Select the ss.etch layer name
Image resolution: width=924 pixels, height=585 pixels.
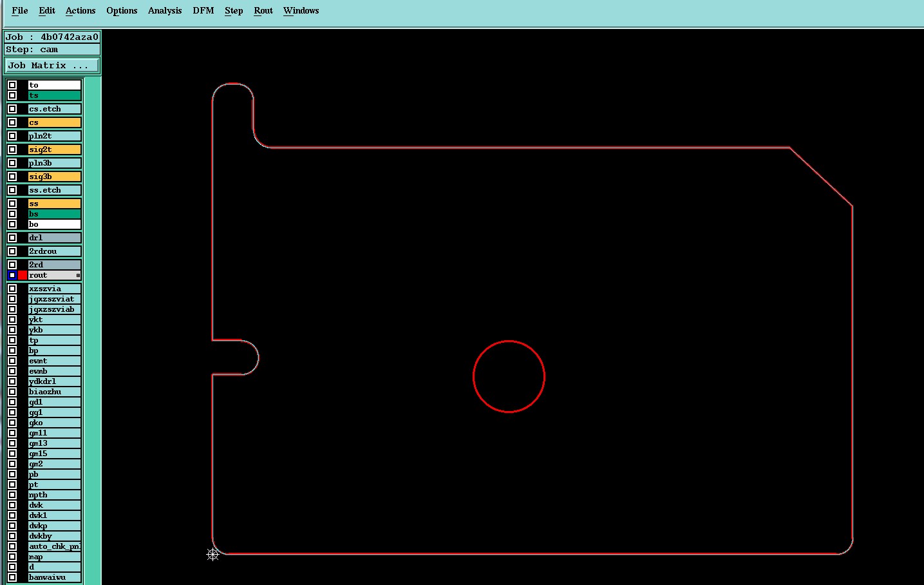[x=55, y=190]
